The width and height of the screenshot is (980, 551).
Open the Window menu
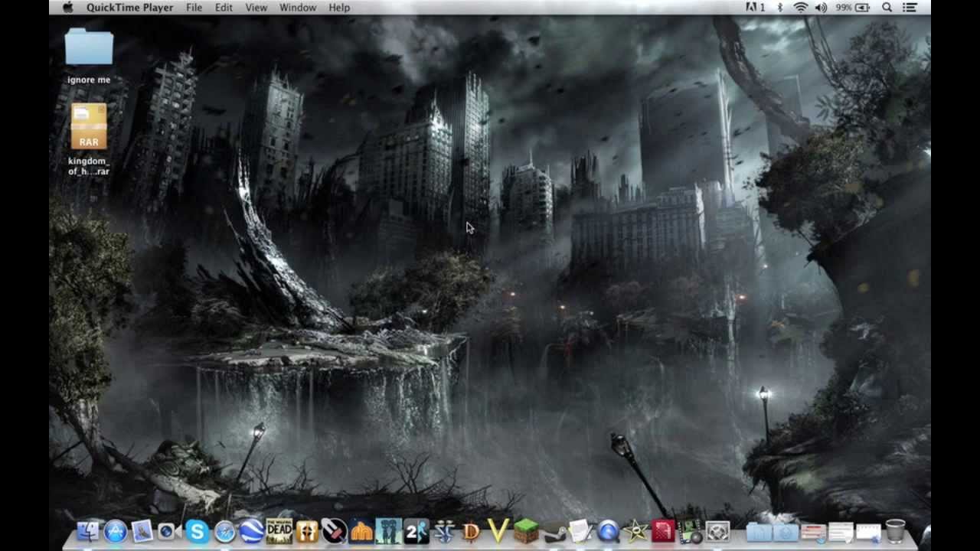tap(298, 8)
